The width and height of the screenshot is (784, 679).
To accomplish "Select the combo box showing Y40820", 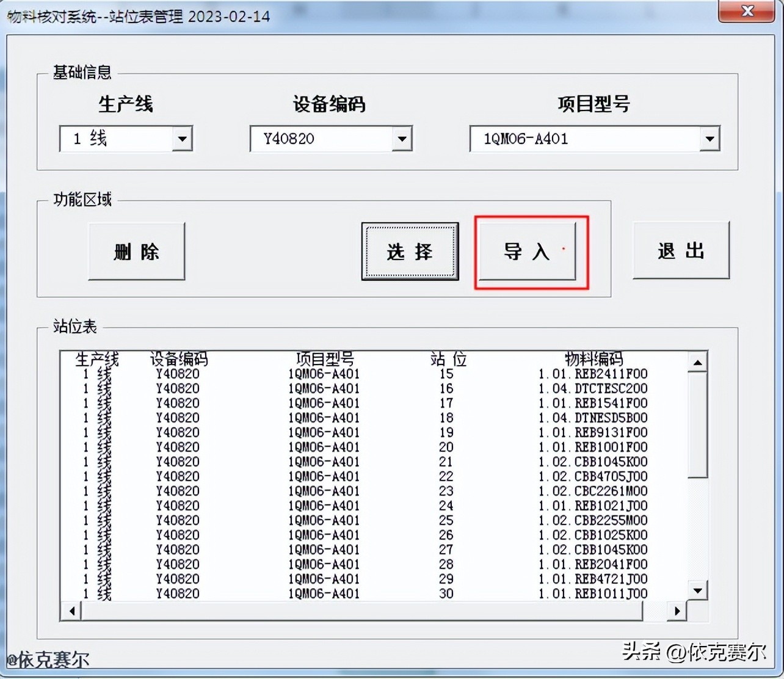I will click(x=318, y=139).
